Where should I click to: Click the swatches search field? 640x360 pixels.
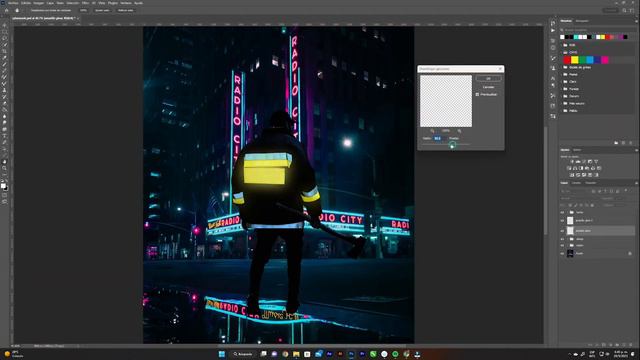(596, 30)
